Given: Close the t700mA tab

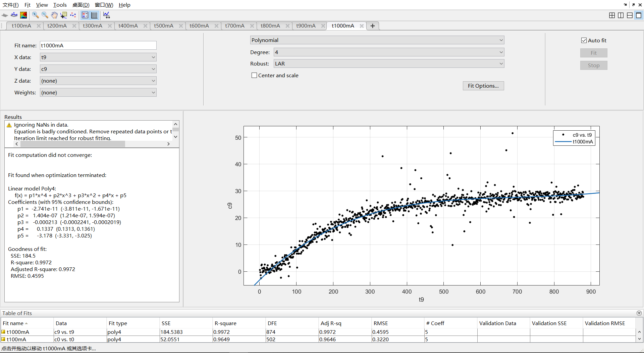Looking at the screenshot, I should pos(252,26).
